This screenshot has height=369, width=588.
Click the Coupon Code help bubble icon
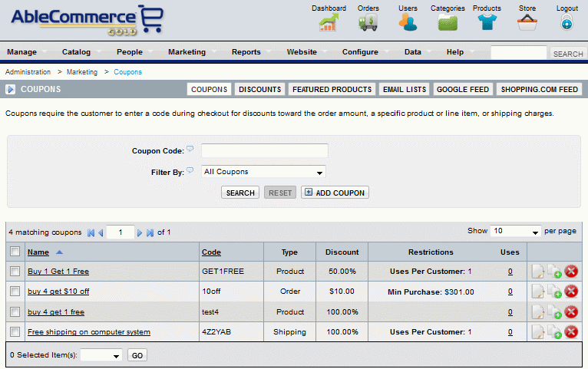190,149
